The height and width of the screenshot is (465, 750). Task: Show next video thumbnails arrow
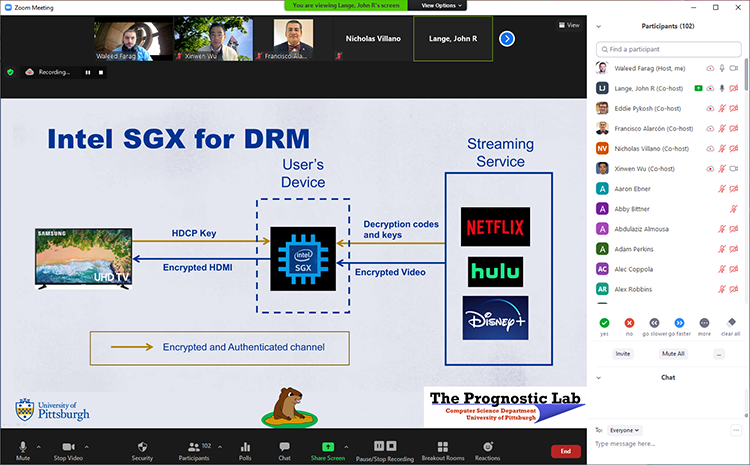[507, 39]
